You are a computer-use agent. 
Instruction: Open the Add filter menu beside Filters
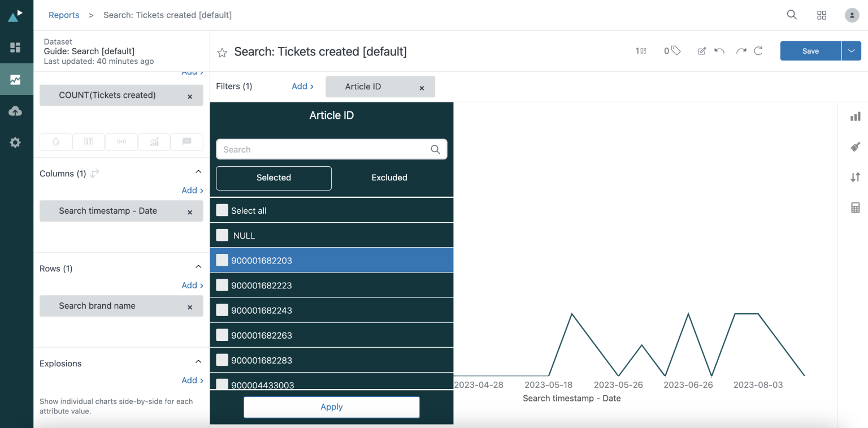[303, 87]
